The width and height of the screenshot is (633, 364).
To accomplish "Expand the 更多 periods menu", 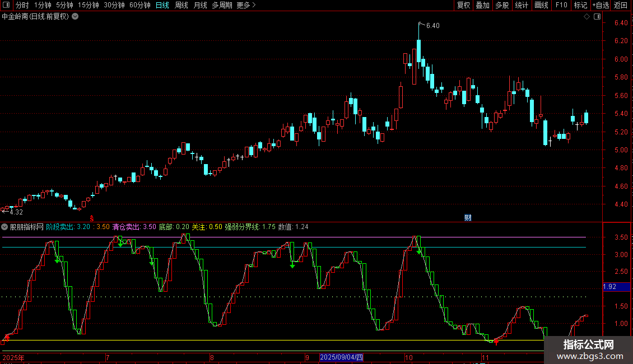I will tap(246, 5).
